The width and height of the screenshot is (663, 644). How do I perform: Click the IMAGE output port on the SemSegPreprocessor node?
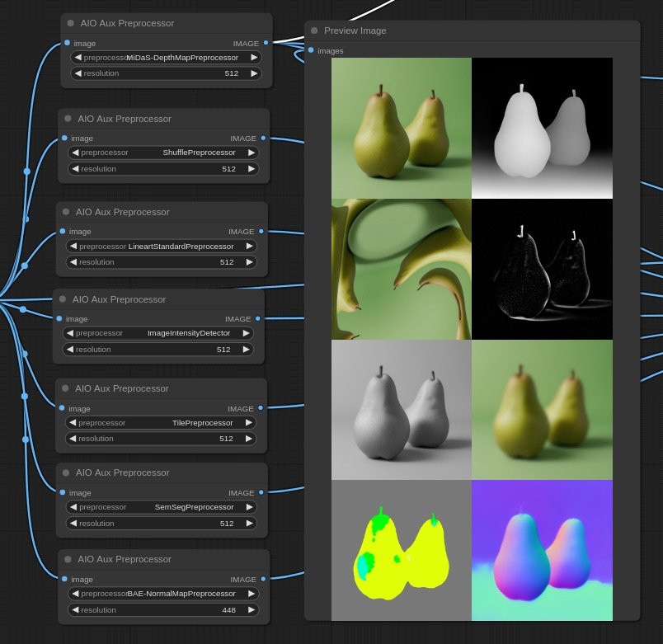tap(261, 493)
